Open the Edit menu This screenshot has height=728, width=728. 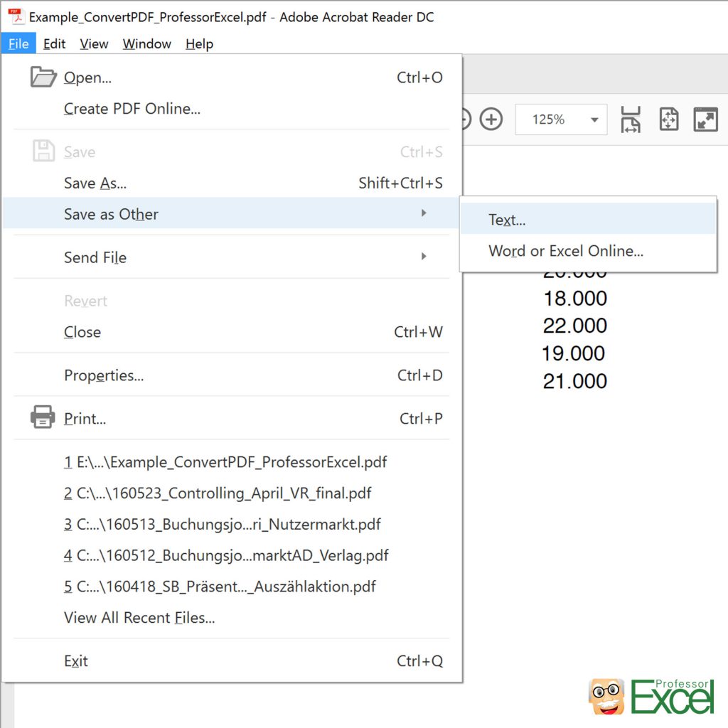tap(54, 43)
